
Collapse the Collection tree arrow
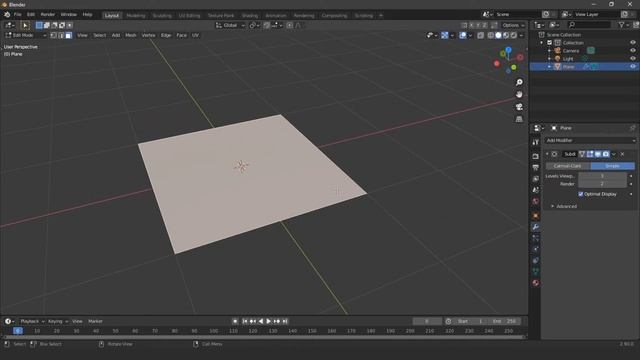pyautogui.click(x=542, y=43)
